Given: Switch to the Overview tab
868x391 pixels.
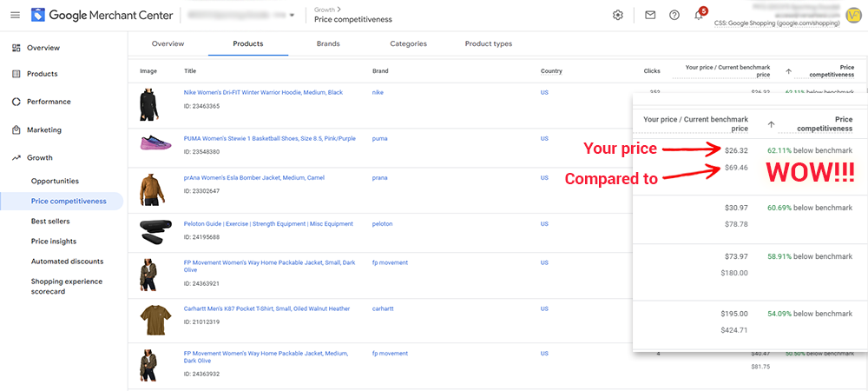Looking at the screenshot, I should pyautogui.click(x=168, y=43).
